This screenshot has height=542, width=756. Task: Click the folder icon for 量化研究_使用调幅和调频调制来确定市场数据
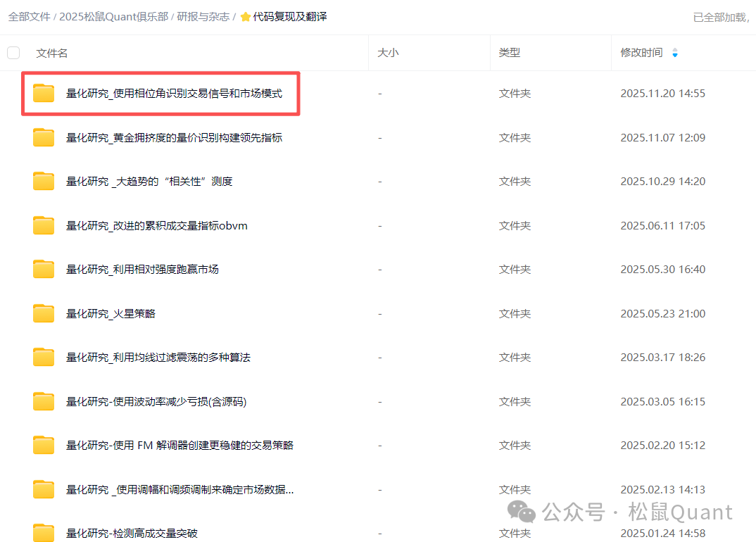(x=43, y=489)
